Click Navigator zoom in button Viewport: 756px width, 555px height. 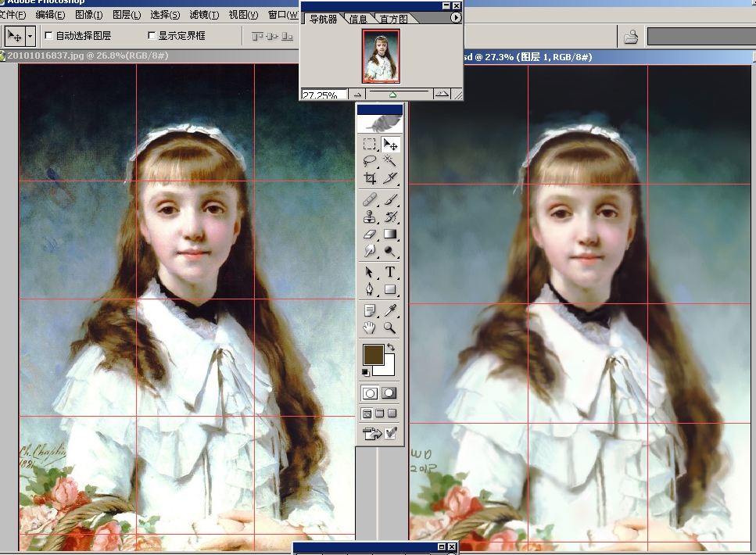(x=442, y=94)
